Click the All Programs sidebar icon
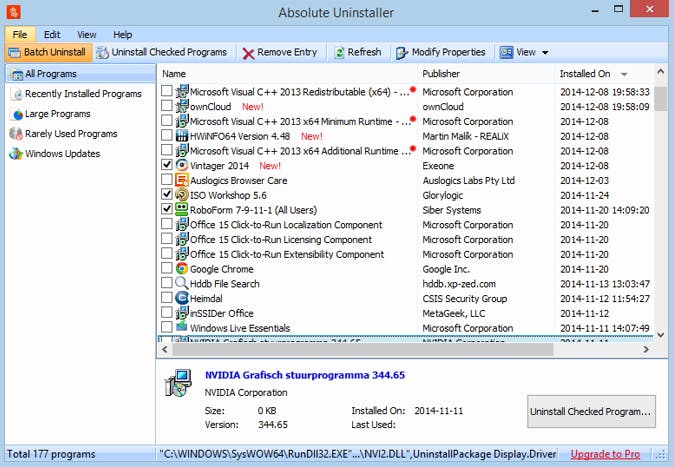This screenshot has height=467, width=674. (17, 74)
